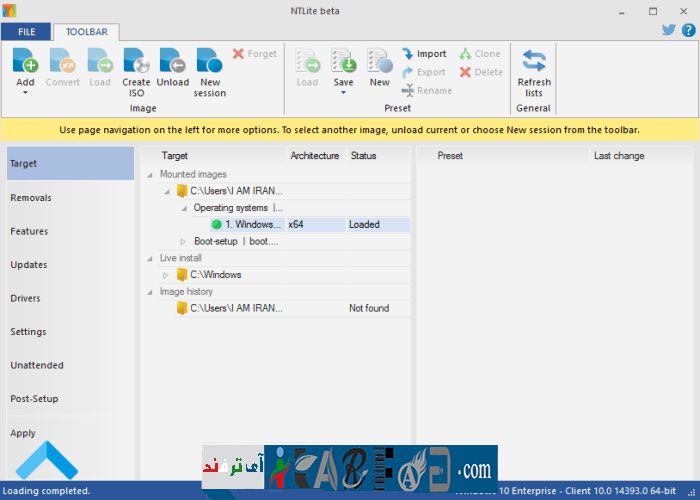Open the Save preset dropdown arrow
700x500 pixels.
tap(343, 93)
